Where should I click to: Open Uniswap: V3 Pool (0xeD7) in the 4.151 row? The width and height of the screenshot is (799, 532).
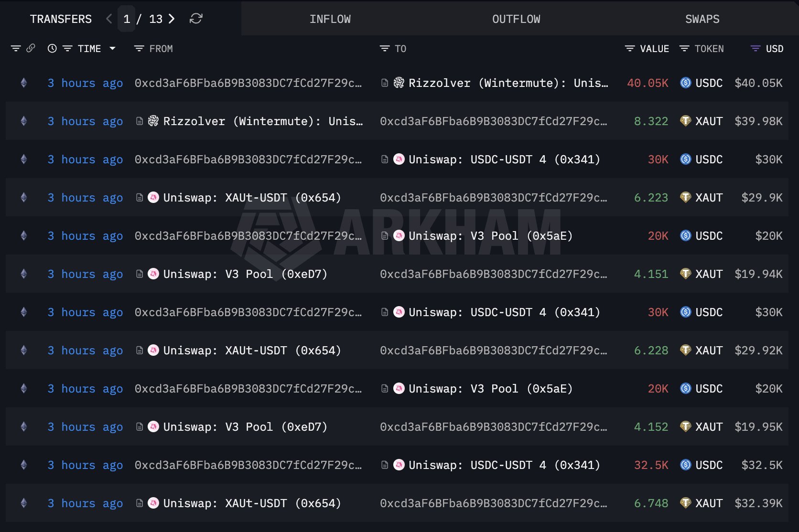(x=245, y=274)
